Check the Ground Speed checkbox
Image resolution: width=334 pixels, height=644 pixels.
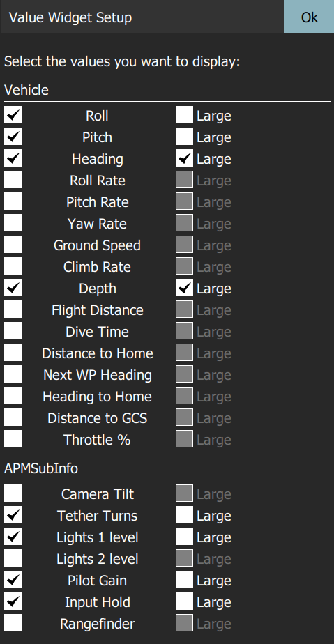[13, 245]
